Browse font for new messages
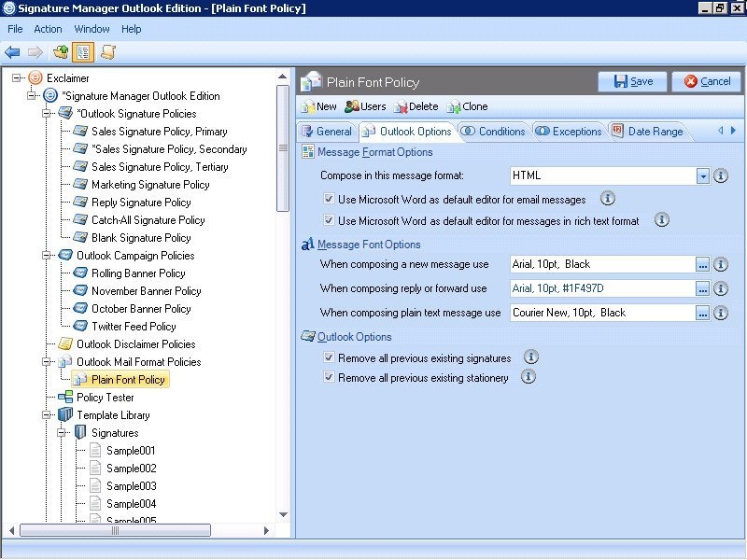Screen dimensions: 747x560 (702, 264)
